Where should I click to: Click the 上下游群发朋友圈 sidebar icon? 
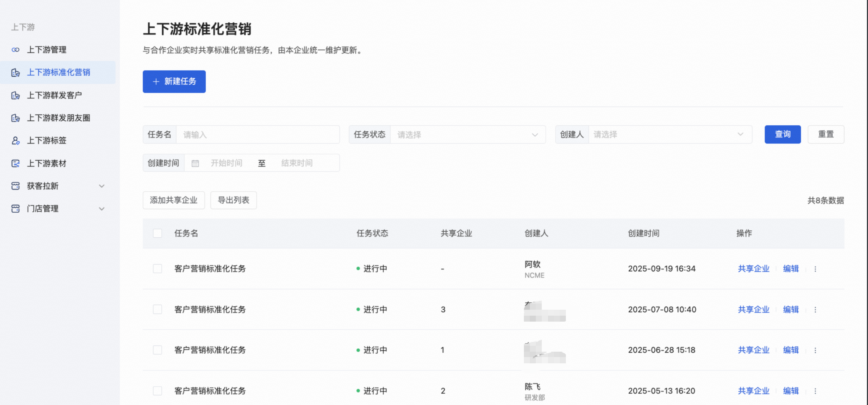click(15, 118)
